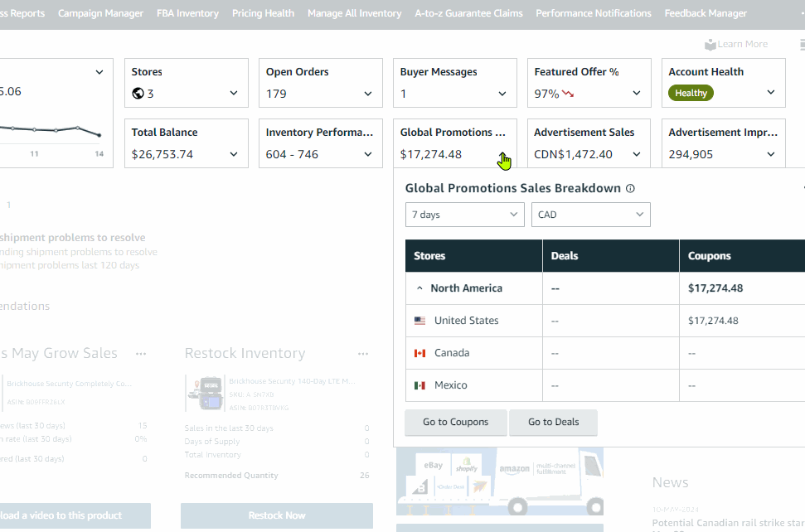This screenshot has height=532, width=805.
Task: Click the Mexico flag icon
Action: click(x=420, y=385)
